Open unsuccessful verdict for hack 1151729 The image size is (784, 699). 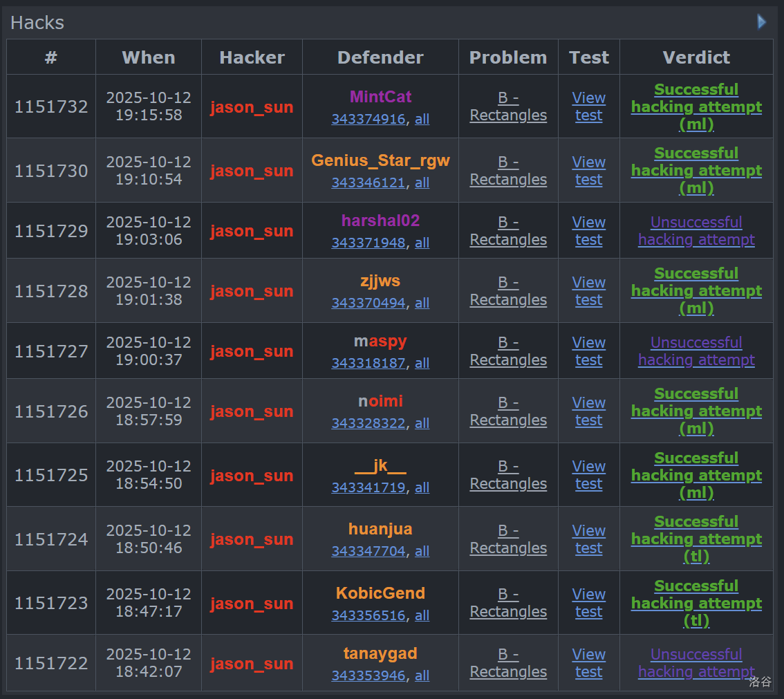point(696,231)
